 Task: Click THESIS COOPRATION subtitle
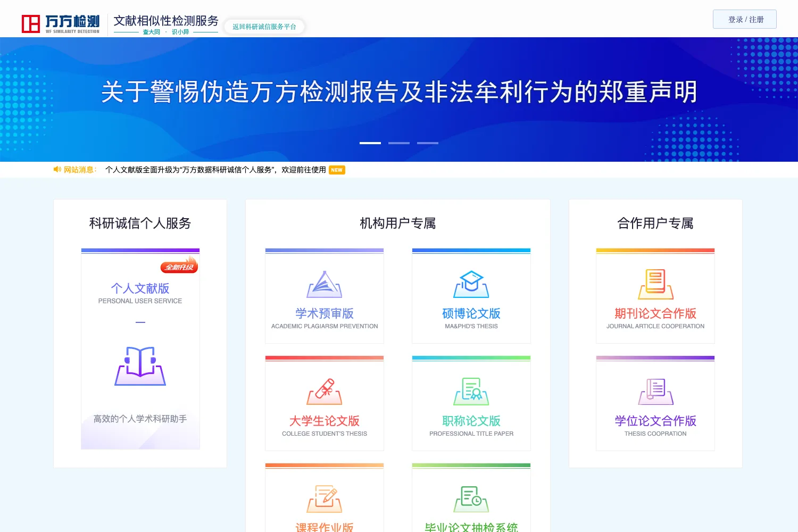pyautogui.click(x=655, y=434)
